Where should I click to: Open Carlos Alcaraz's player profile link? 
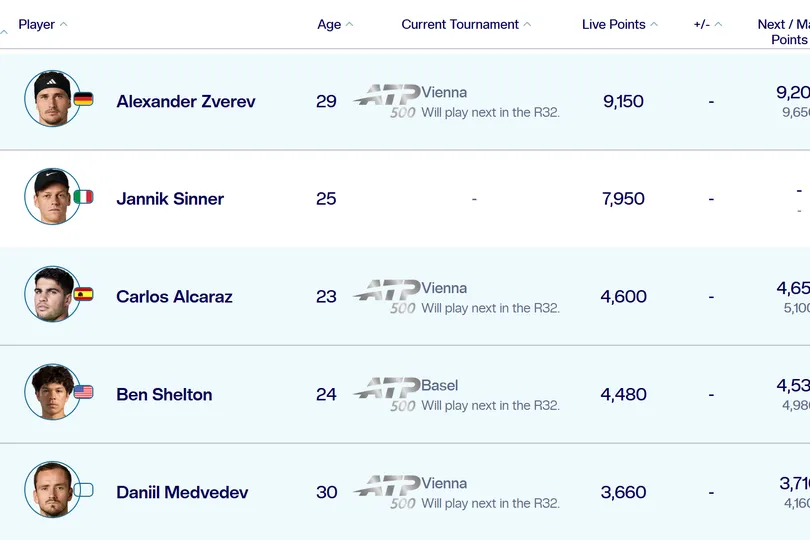[174, 297]
